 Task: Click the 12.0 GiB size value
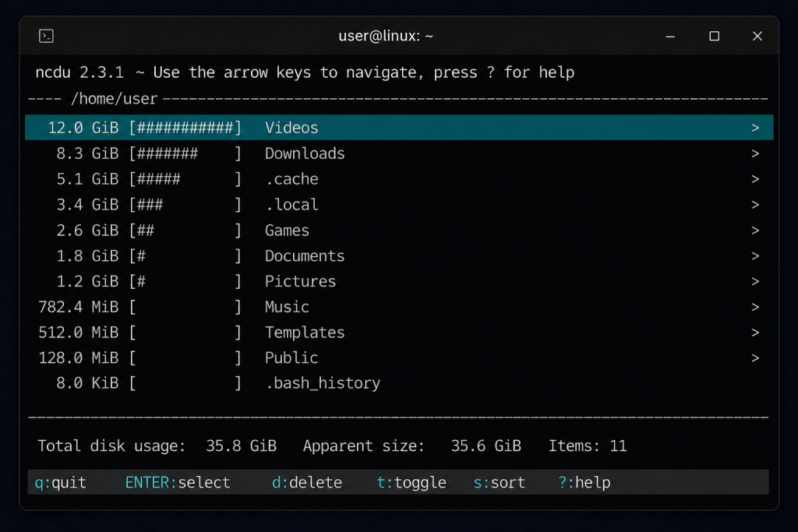(x=83, y=128)
